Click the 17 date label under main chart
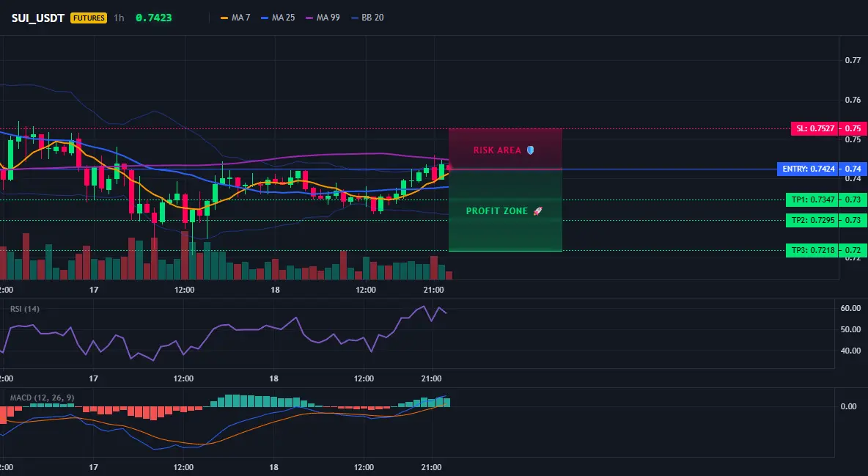Viewport: 868px width, 476px height. pyautogui.click(x=94, y=290)
